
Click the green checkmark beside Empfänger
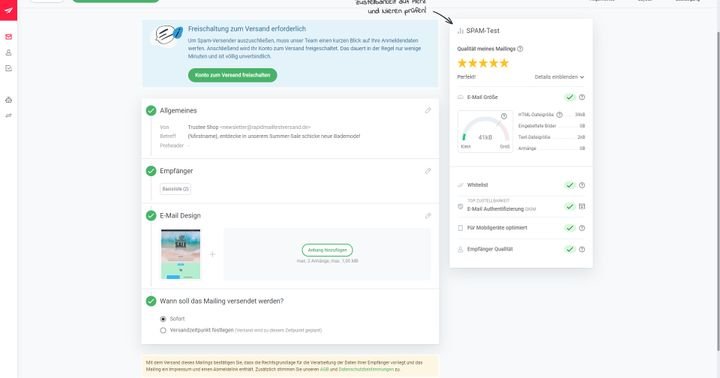pyautogui.click(x=151, y=171)
